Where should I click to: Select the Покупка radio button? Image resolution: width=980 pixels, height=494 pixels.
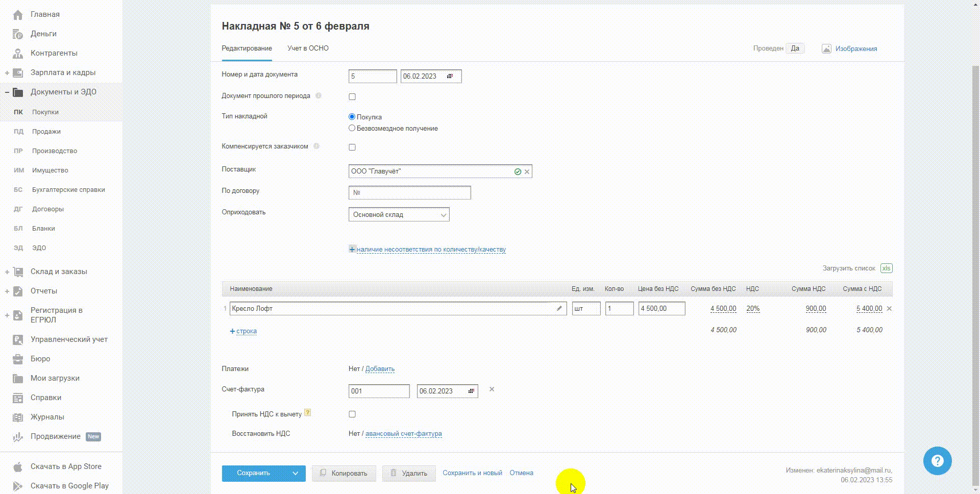point(352,117)
